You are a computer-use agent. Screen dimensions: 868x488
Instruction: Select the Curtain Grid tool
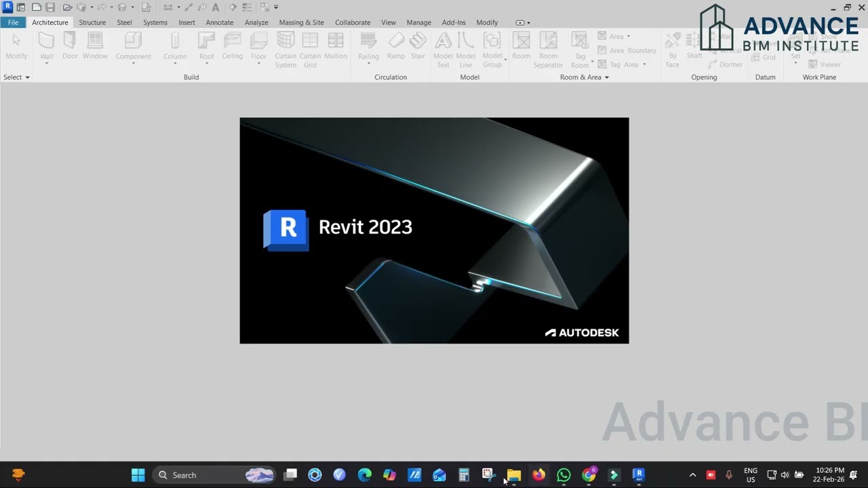tap(310, 50)
